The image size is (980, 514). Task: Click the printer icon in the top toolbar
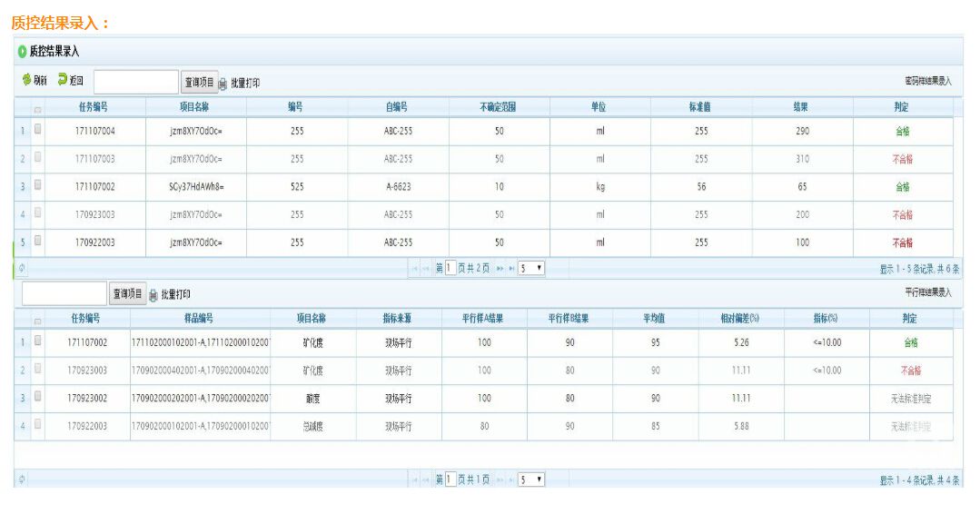coord(223,84)
